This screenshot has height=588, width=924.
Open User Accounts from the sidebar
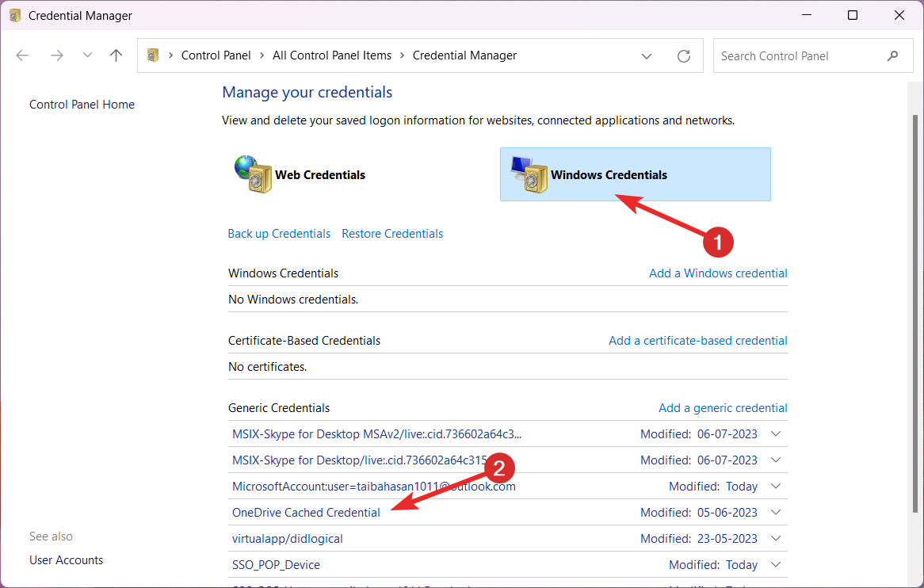coord(66,559)
